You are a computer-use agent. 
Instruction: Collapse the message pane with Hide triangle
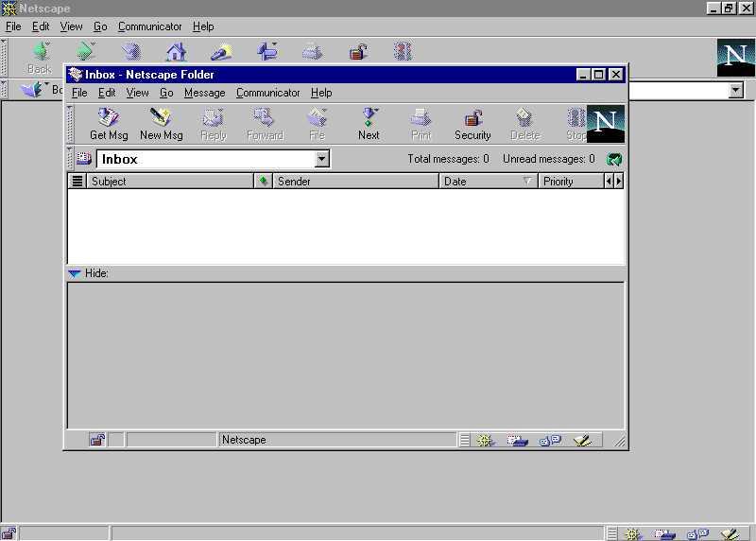click(75, 273)
